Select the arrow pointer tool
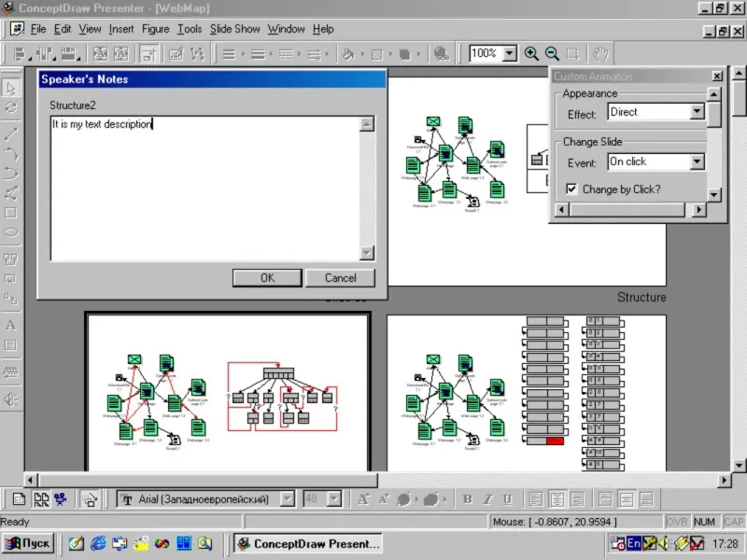This screenshot has height=560, width=747. (11, 88)
